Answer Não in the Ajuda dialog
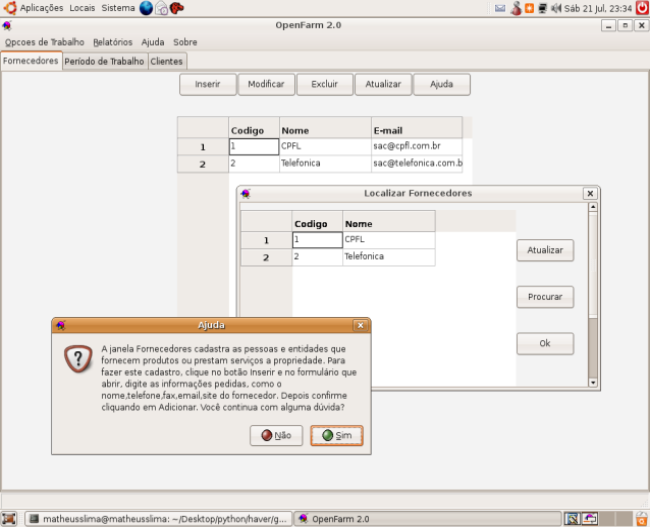650x527 pixels. point(276,435)
